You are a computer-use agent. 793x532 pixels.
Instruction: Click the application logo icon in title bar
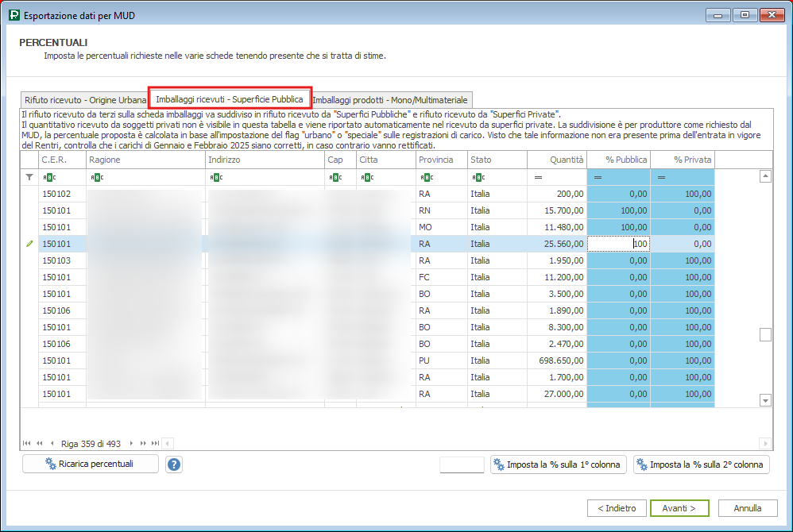[14, 15]
